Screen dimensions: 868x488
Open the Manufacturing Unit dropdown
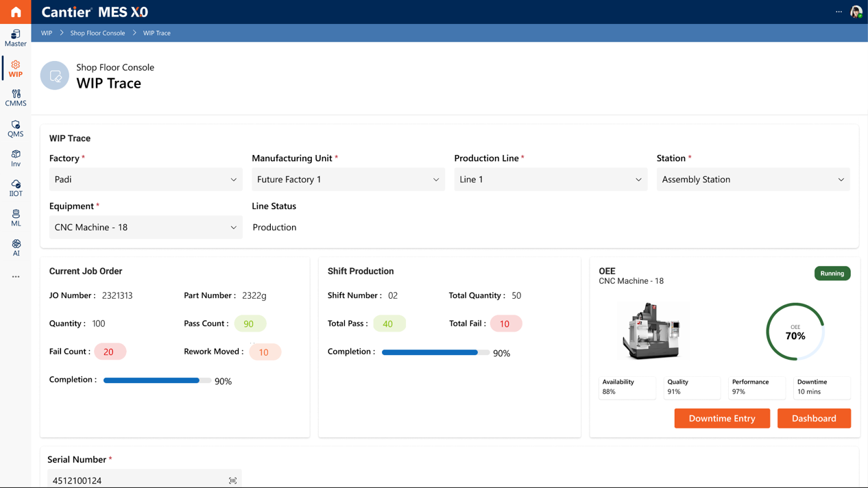348,180
